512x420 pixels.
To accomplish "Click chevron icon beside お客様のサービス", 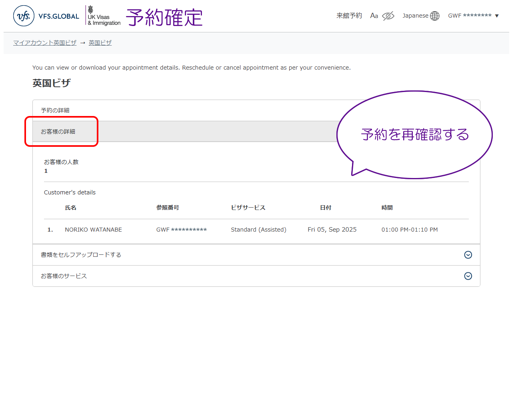I will click(x=468, y=276).
